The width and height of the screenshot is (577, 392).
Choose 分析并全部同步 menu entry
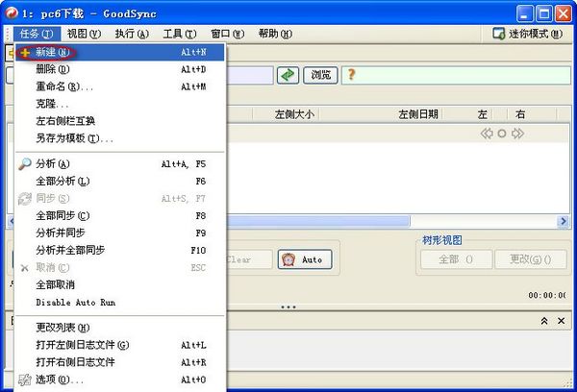coord(119,250)
